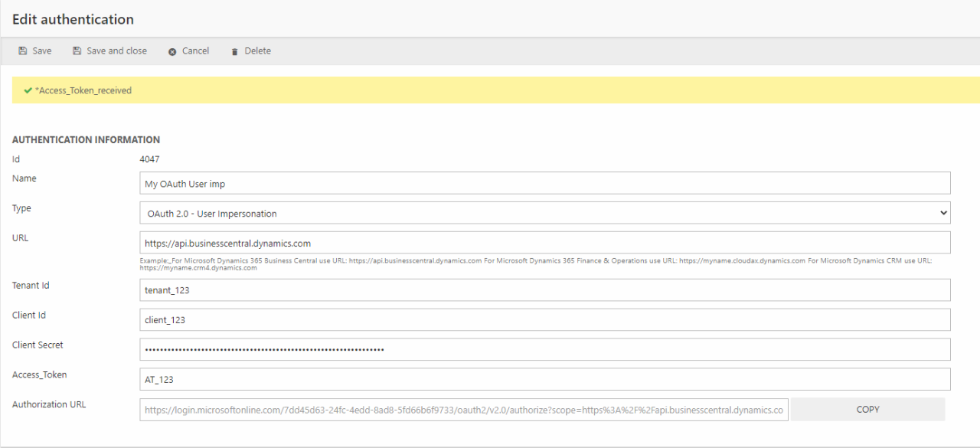
Task: Click the AUTHENTICATION INFORMATION section header
Action: pyautogui.click(x=86, y=140)
